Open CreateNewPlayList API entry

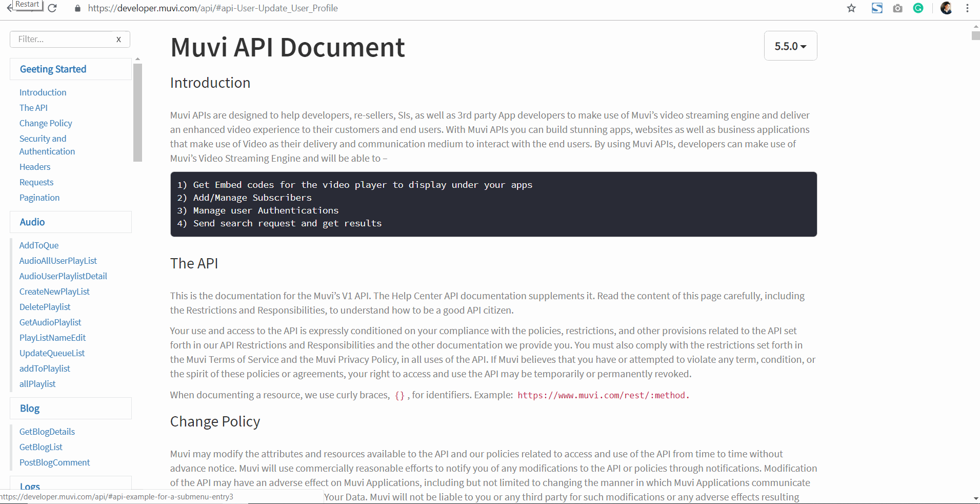point(54,292)
